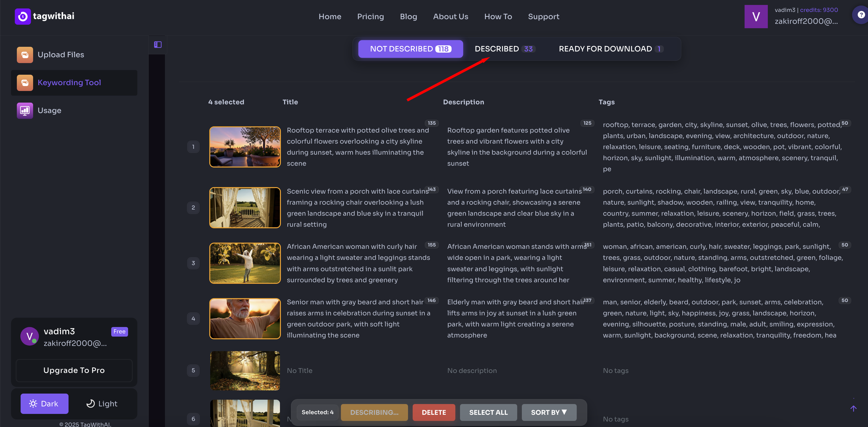Image resolution: width=868 pixels, height=427 pixels.
Task: Open the Upload Files section
Action: coord(61,54)
